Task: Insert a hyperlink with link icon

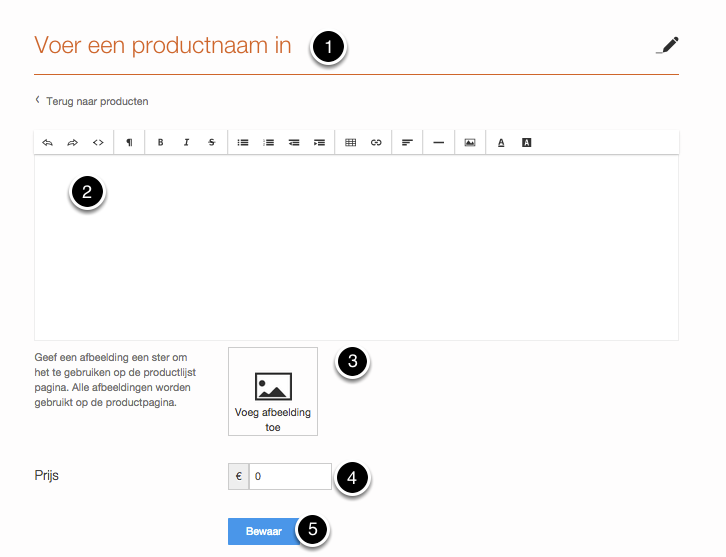Action: pos(376,143)
